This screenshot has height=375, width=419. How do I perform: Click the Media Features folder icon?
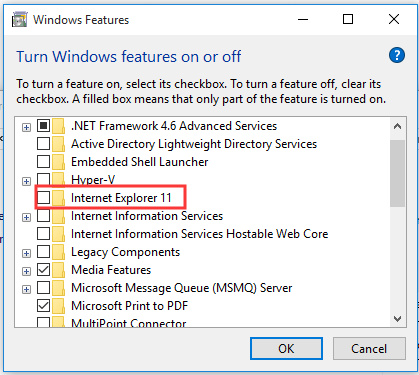pos(58,270)
